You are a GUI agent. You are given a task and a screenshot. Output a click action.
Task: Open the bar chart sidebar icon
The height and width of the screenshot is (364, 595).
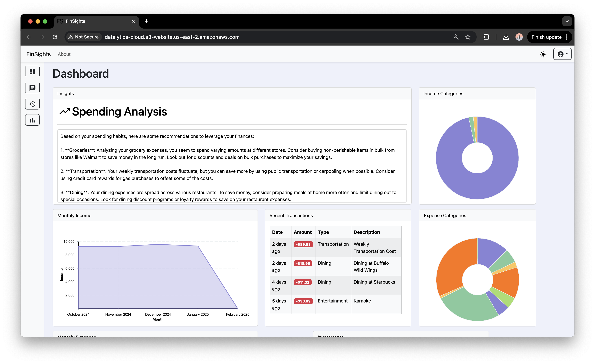click(x=32, y=120)
